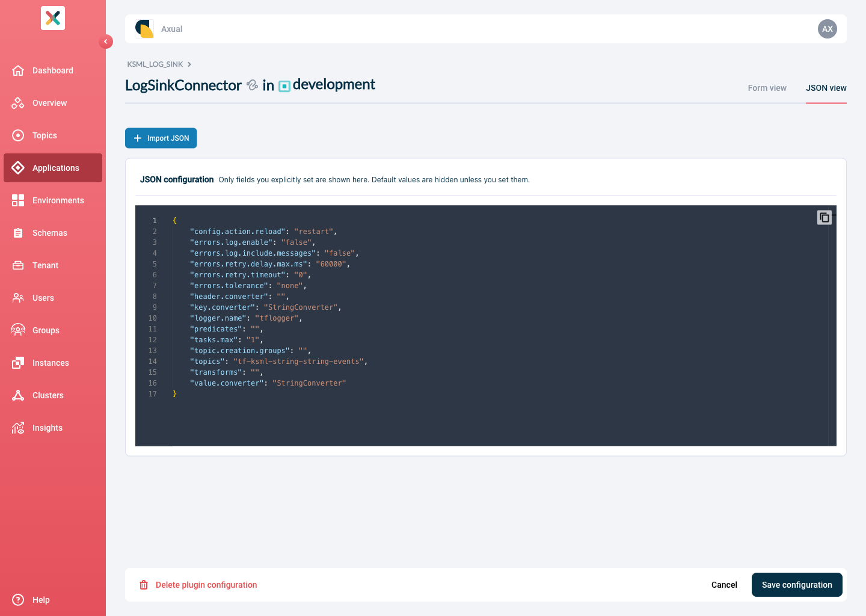Cancel the configuration changes
Viewport: 866px width, 616px height.
(724, 585)
